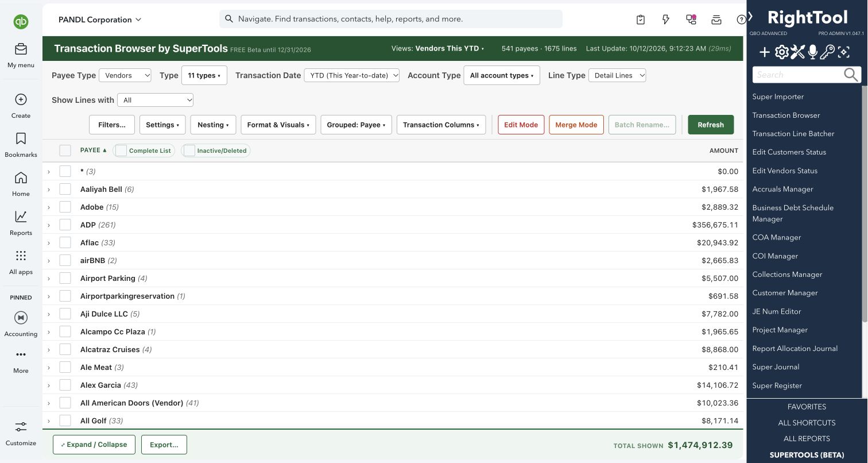
Task: Expand the Alex Garcia payee row
Action: (x=49, y=385)
